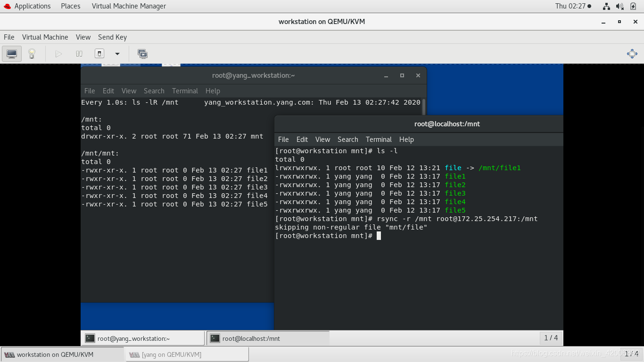The height and width of the screenshot is (362, 644).
Task: Open the Virtual Machine menu
Action: (x=45, y=37)
